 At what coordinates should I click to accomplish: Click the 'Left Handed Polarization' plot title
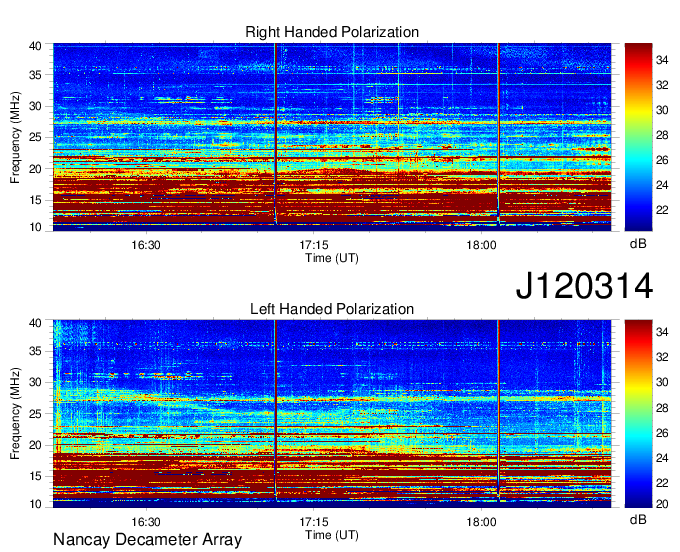[332, 309]
